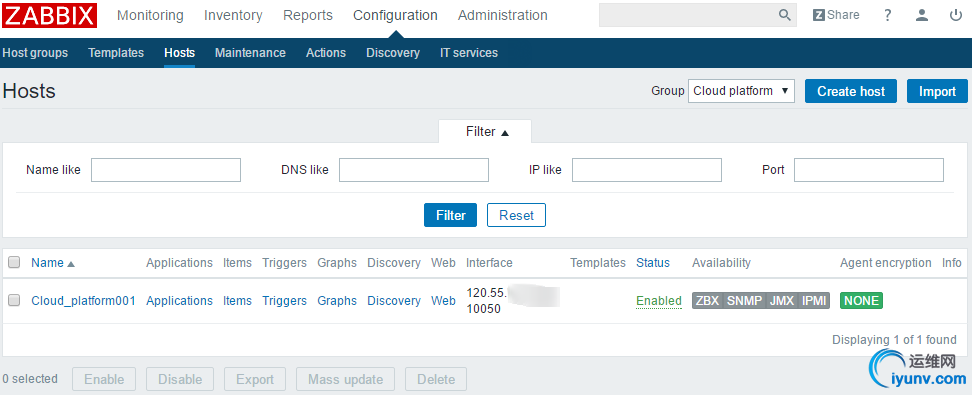Click the SNMP availability badge
This screenshot has height=395, width=972.
[744, 301]
